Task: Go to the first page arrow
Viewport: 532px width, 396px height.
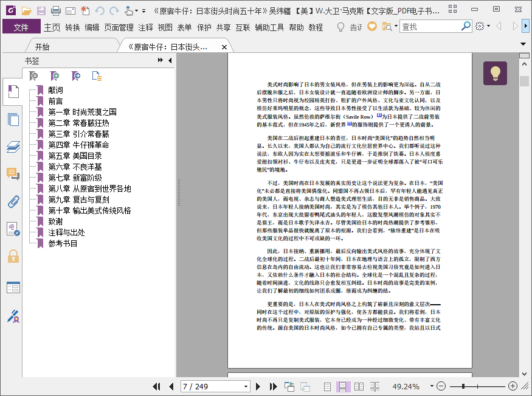Action: pos(156,386)
